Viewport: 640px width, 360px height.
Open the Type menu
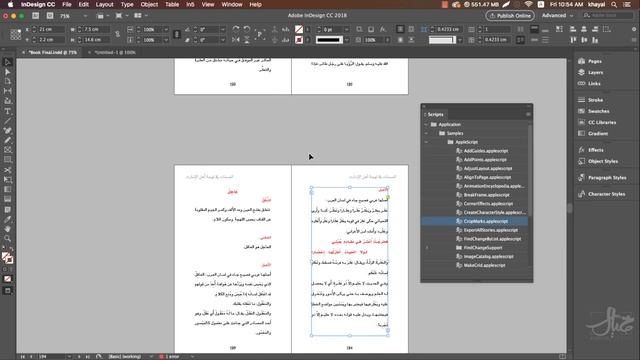(x=127, y=4)
